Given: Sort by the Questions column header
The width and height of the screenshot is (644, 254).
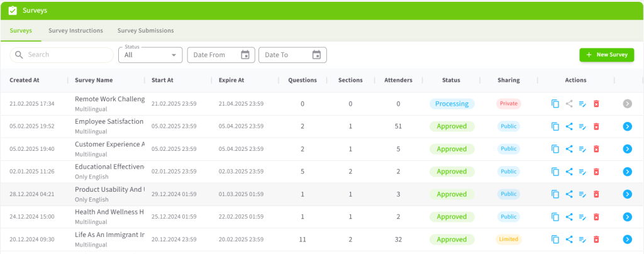Looking at the screenshot, I should click(x=303, y=80).
